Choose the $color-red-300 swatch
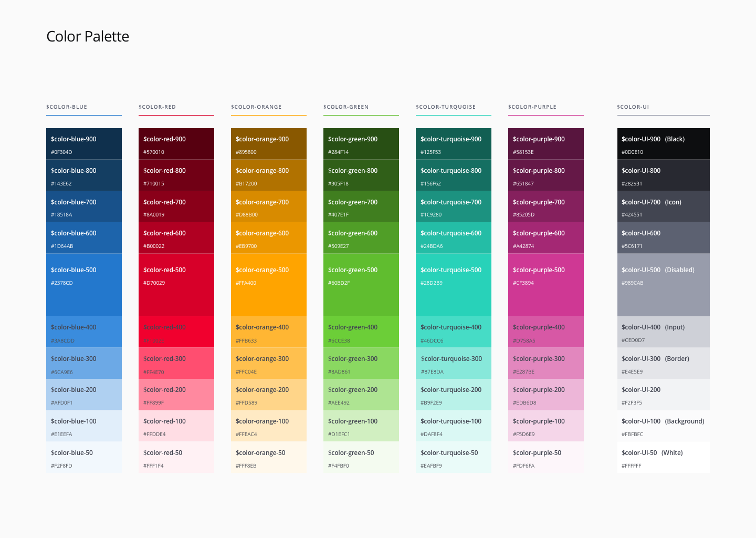 tap(176, 363)
